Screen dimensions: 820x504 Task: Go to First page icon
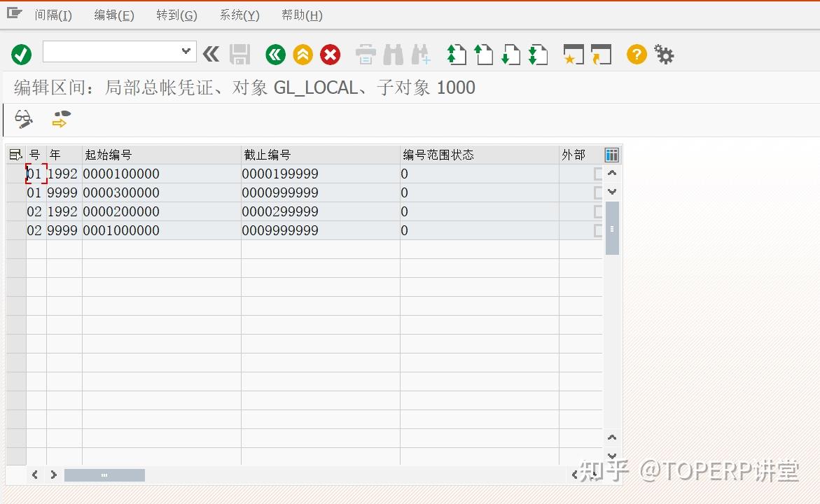(x=457, y=55)
